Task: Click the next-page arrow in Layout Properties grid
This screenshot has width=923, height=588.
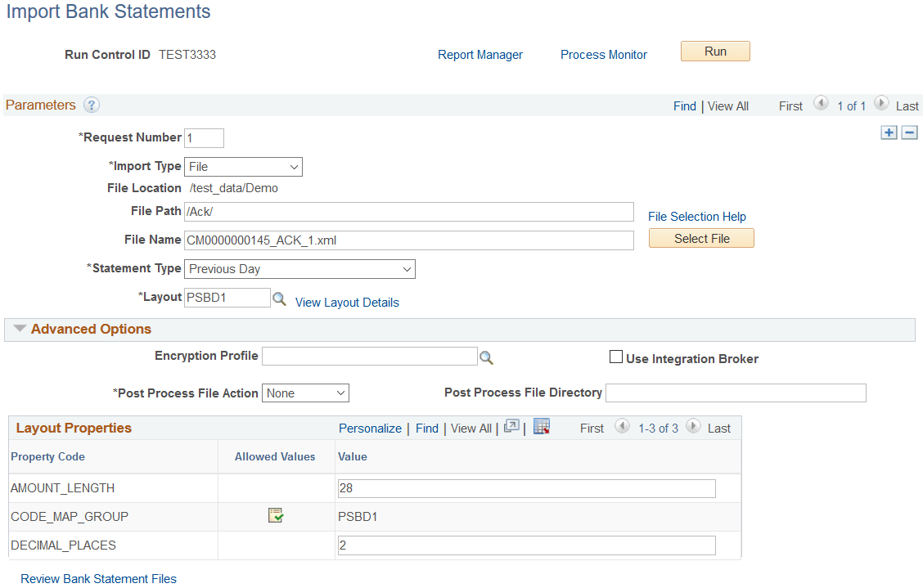Action: pyautogui.click(x=693, y=426)
